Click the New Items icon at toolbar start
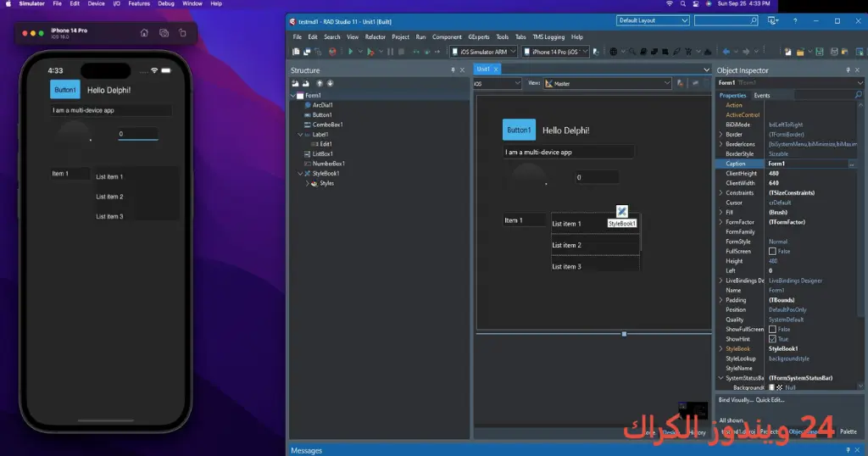This screenshot has width=868, height=456. [296, 52]
